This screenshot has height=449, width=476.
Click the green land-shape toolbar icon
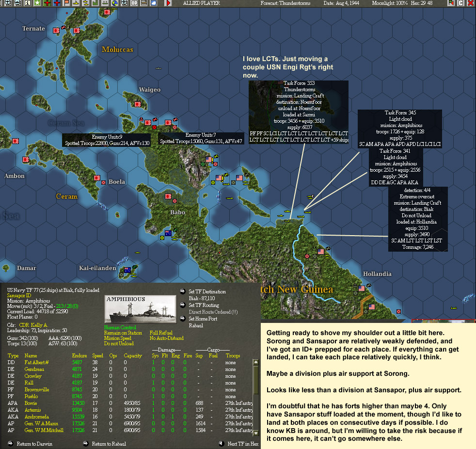[95, 3]
